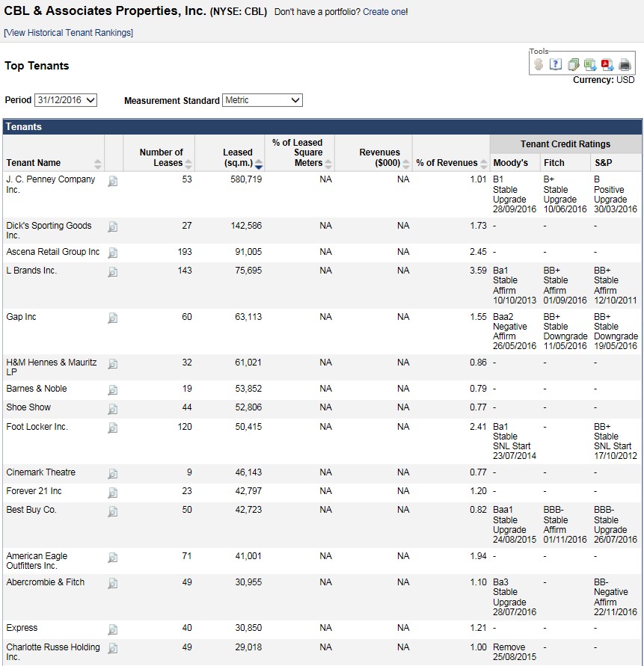This screenshot has width=644, height=666.
Task: Export the table to Excel
Action: tap(590, 65)
